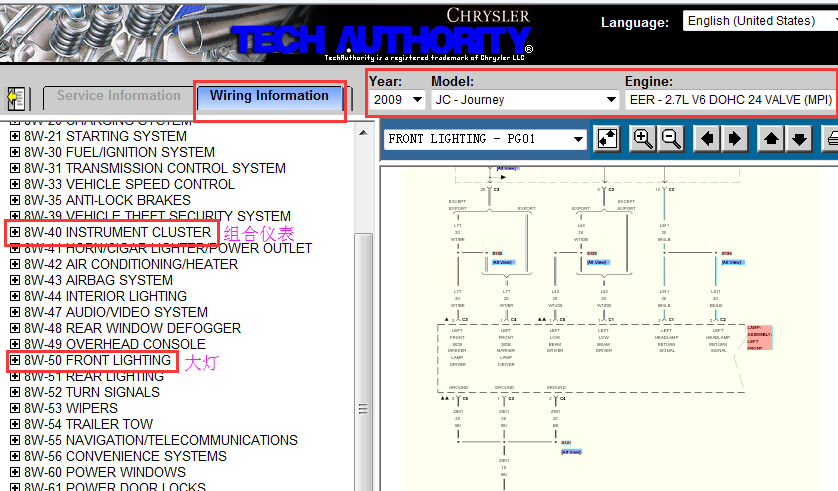Image resolution: width=838 pixels, height=491 pixels.
Task: Click the fit-to-window diagram icon
Action: 607,139
